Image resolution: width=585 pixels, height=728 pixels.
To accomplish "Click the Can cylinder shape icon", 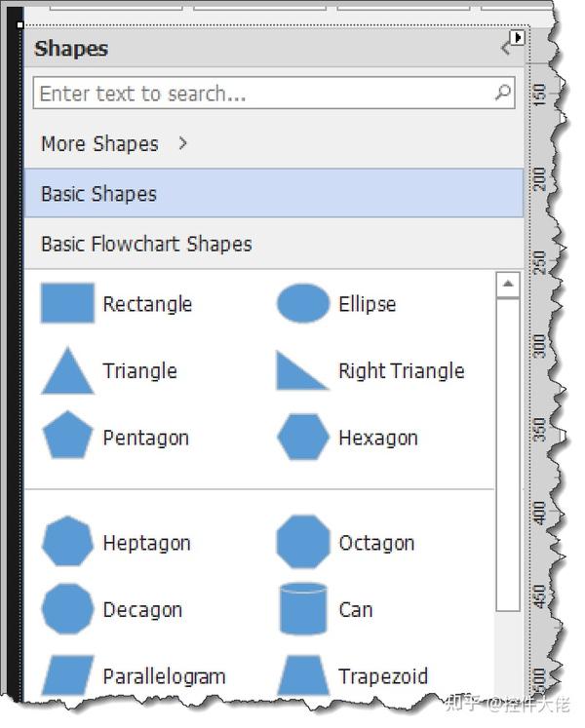I will click(x=303, y=609).
